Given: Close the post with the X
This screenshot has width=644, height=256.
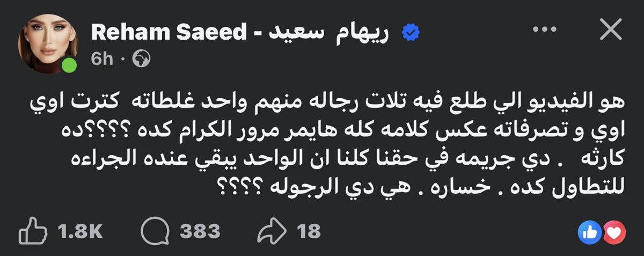Looking at the screenshot, I should [610, 31].
